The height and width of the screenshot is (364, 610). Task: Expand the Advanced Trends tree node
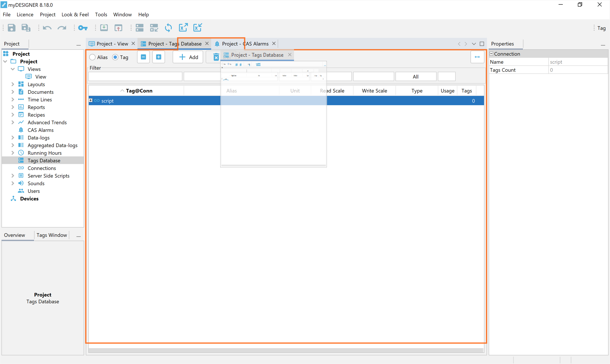tap(13, 122)
